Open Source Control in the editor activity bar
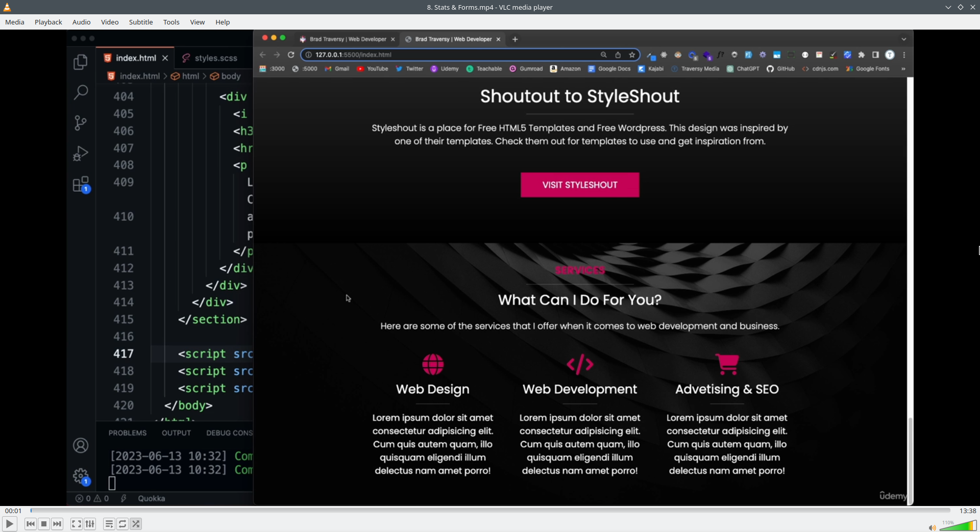Image resolution: width=980 pixels, height=532 pixels. point(81,123)
